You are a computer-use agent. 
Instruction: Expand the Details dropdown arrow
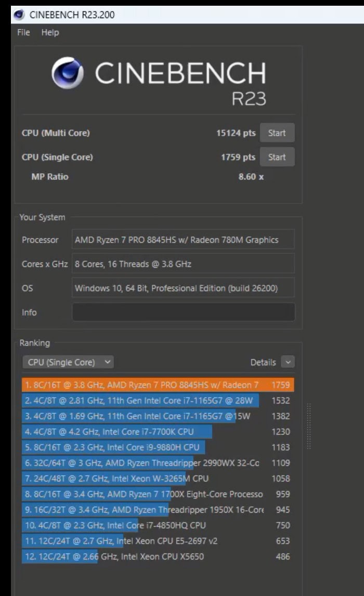(x=288, y=362)
